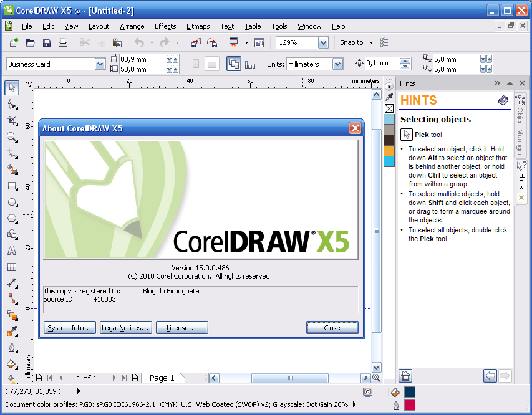Image resolution: width=532 pixels, height=415 pixels.
Task: Click the Export icon
Action: tap(212, 43)
